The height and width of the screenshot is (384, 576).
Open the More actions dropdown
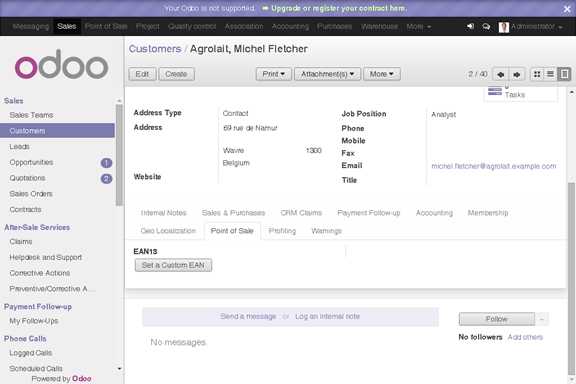382,74
